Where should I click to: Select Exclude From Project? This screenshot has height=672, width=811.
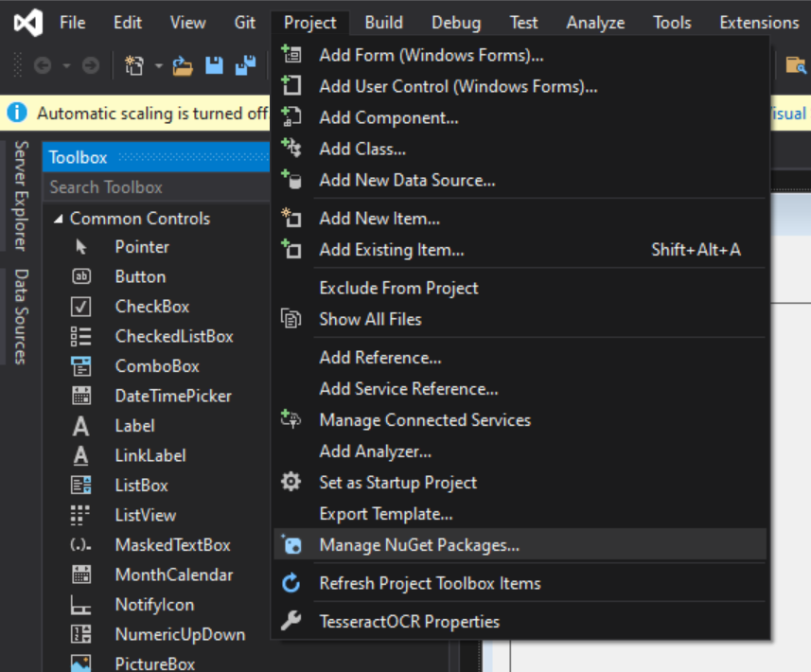[x=520, y=288]
